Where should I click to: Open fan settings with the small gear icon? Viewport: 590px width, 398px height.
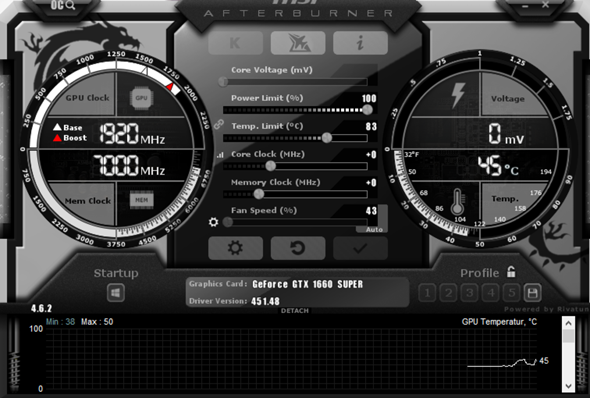(213, 222)
